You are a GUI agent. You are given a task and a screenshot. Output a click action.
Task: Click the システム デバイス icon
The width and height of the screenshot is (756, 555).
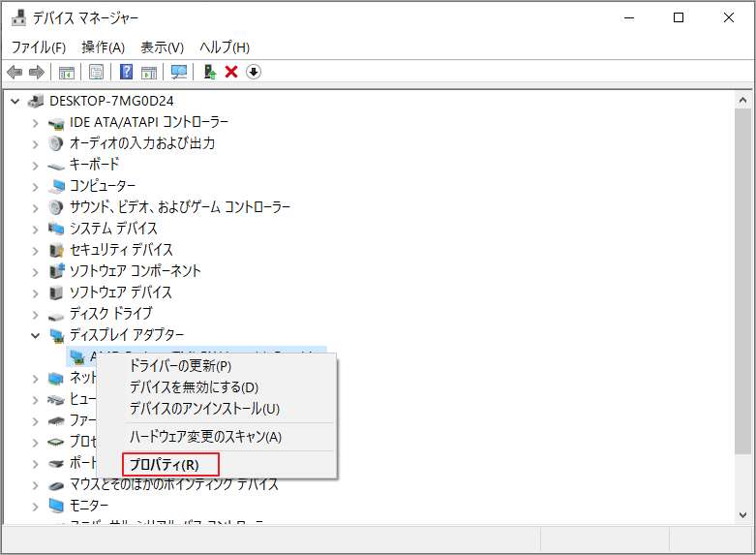tap(56, 229)
